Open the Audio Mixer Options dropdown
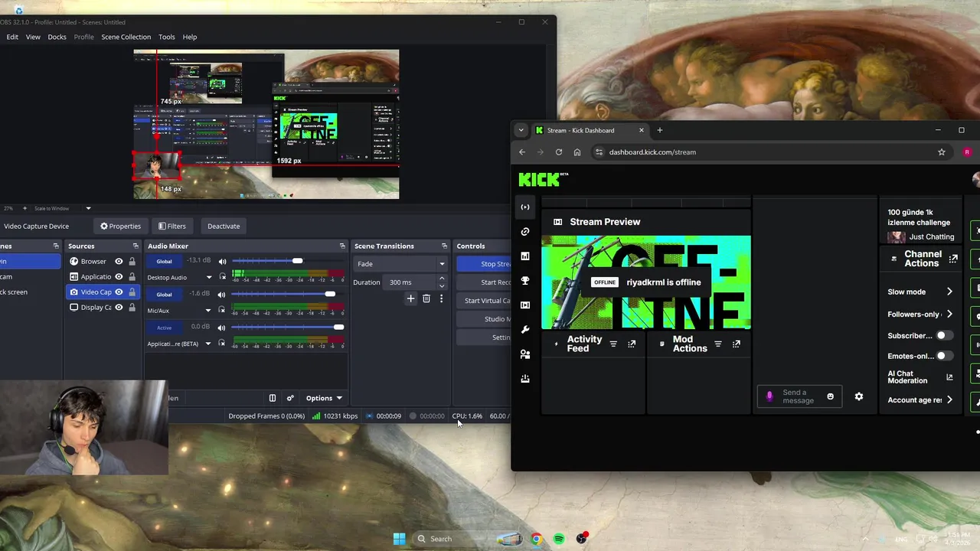The image size is (980, 551). 324,398
